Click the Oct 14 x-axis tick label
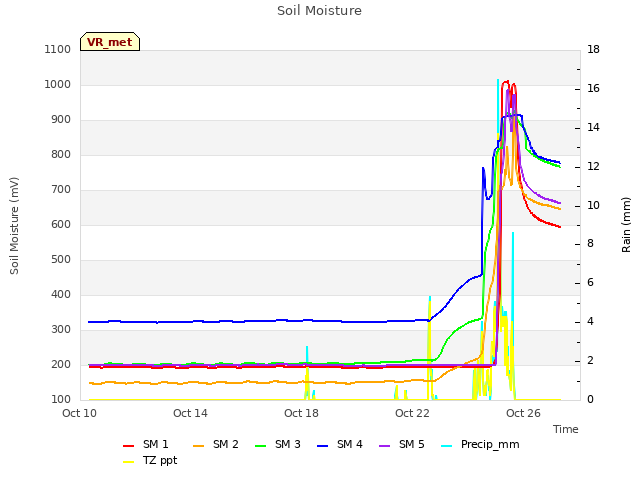This screenshot has height=480, width=640. click(190, 413)
